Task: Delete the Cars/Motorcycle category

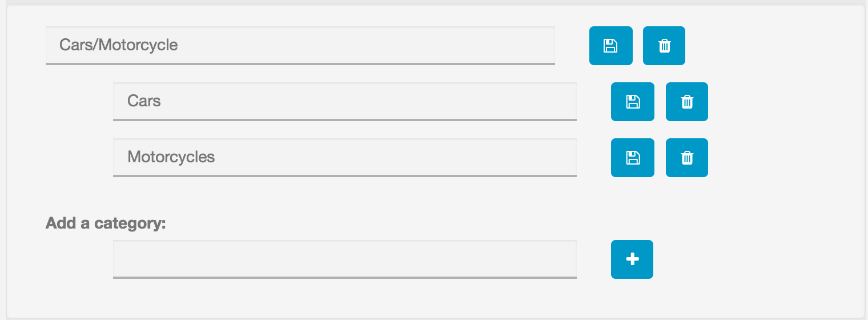Action: pos(664,46)
